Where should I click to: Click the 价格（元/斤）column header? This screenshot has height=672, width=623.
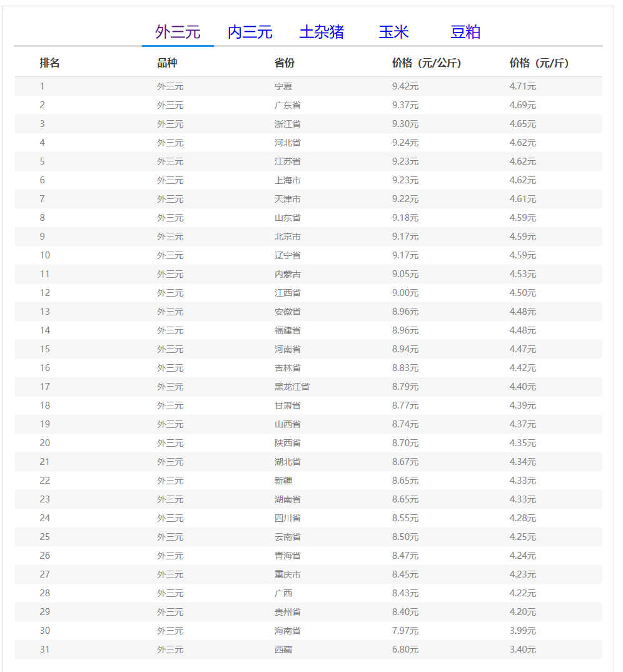point(539,63)
